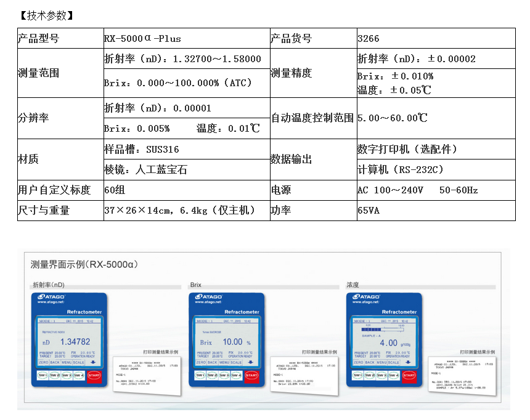The width and height of the screenshot is (530, 420).
Task: Tap SW1 key on the 折射率(nD) device
Action: [43, 375]
